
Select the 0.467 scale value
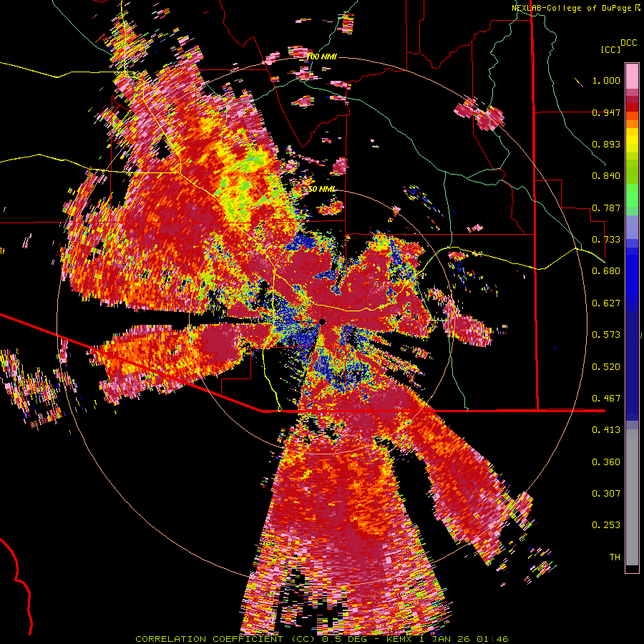pos(606,399)
